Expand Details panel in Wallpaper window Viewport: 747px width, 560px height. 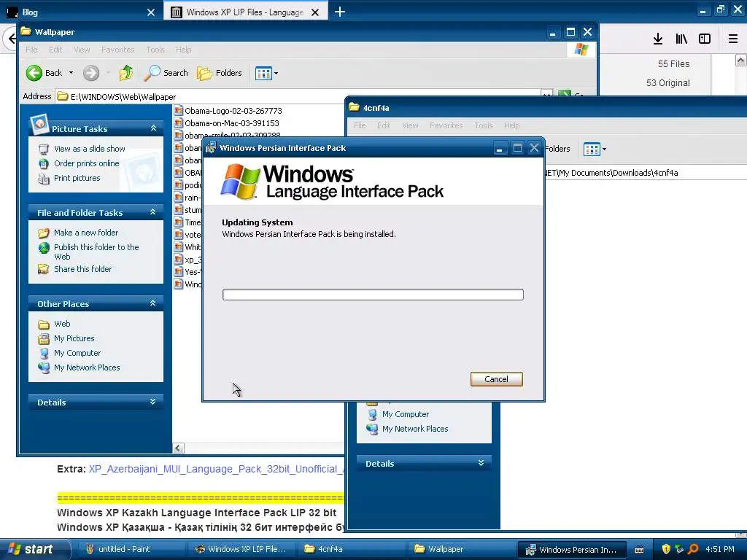click(x=153, y=402)
